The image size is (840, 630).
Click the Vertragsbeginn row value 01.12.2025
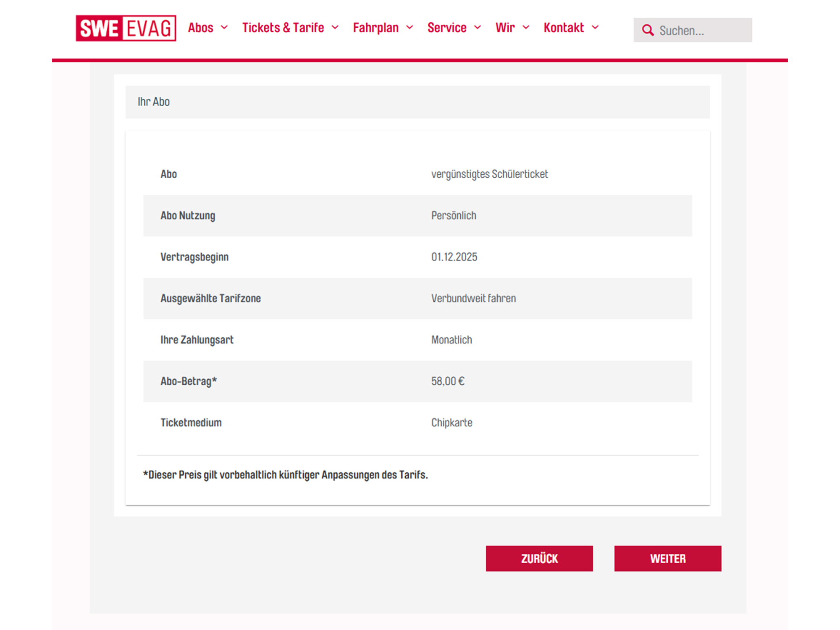pos(454,257)
